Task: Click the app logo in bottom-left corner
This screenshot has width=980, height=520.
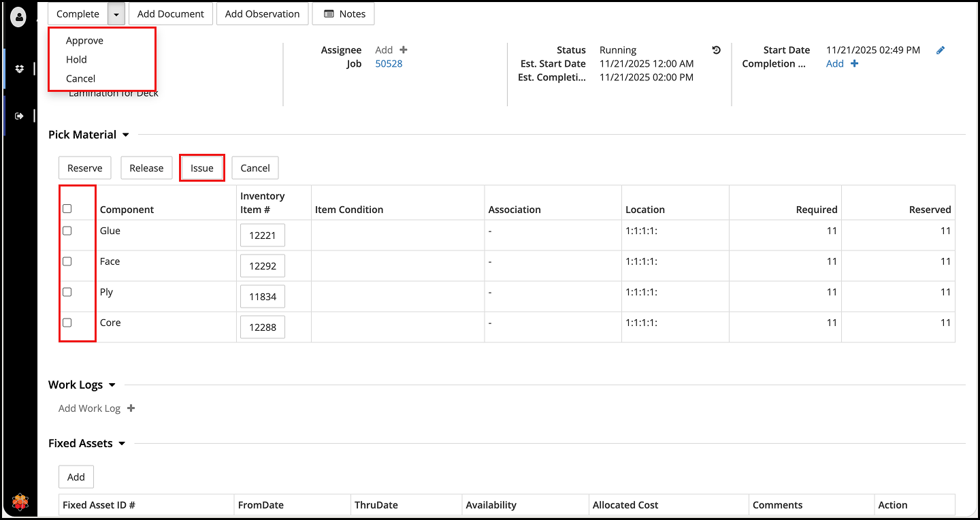Action: click(20, 503)
